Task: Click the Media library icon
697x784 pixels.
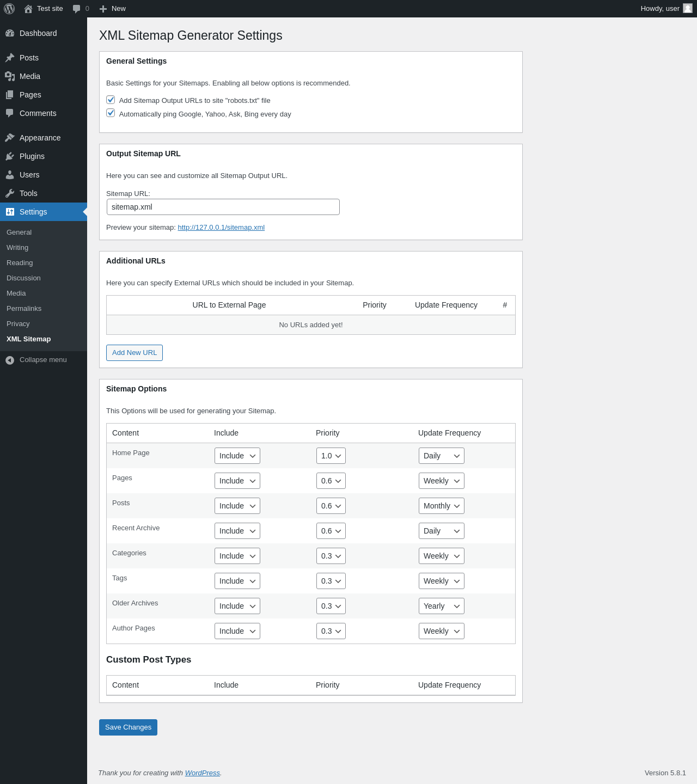Action: (x=10, y=76)
